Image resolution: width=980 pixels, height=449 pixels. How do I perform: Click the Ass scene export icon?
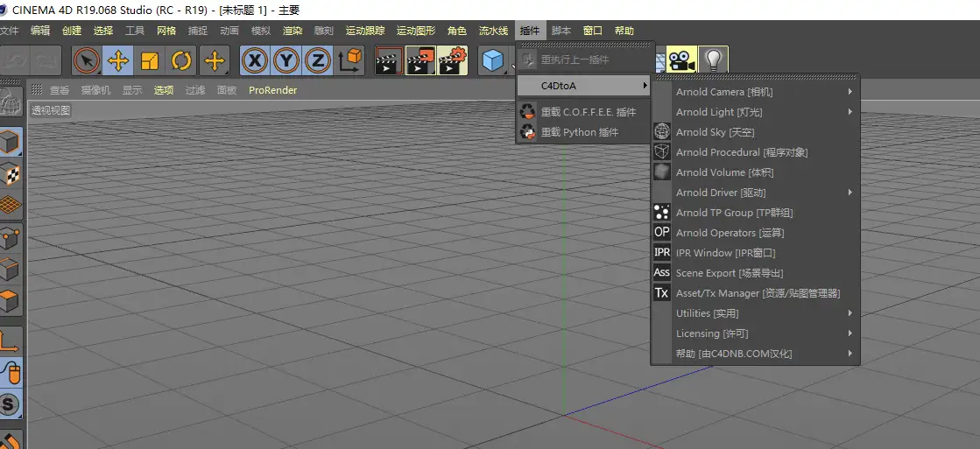[662, 272]
